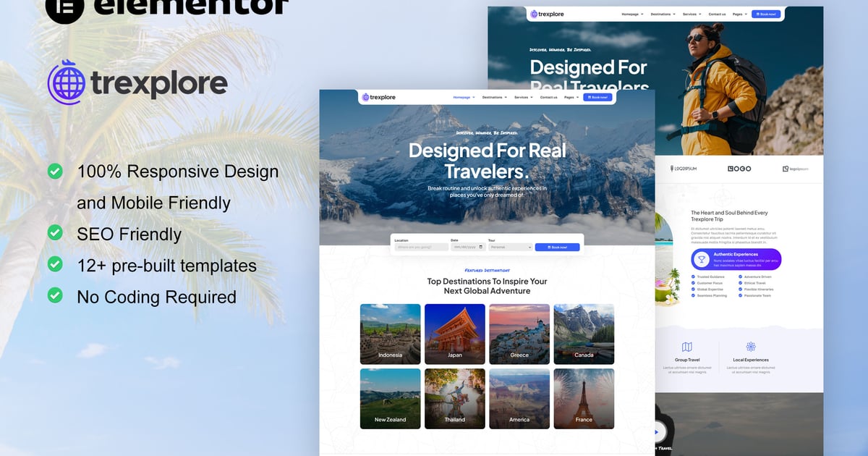Click Book now button in back navbar
This screenshot has width=868, height=456.
point(766,14)
